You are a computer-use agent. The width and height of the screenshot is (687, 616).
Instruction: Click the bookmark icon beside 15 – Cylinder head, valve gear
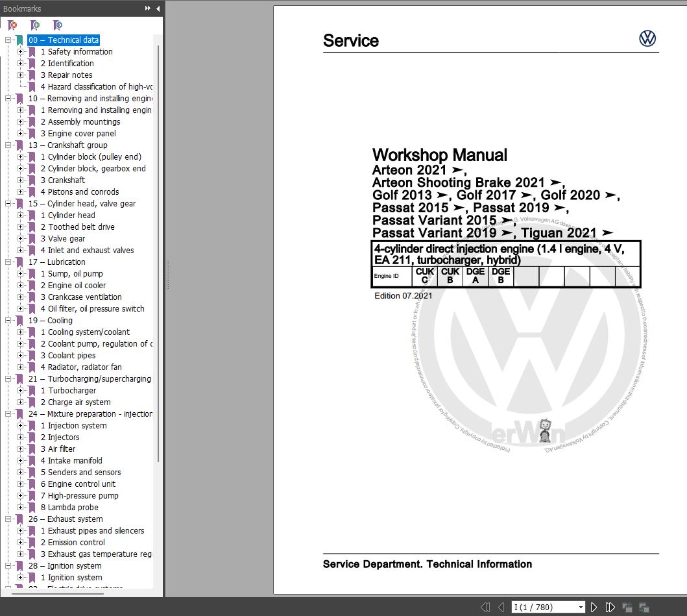(19, 203)
